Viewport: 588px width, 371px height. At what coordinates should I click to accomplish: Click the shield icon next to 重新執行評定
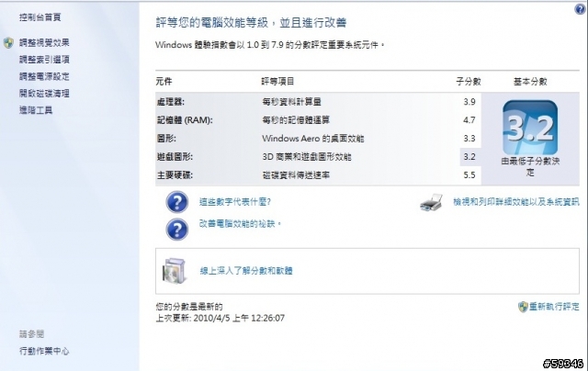[x=523, y=307]
